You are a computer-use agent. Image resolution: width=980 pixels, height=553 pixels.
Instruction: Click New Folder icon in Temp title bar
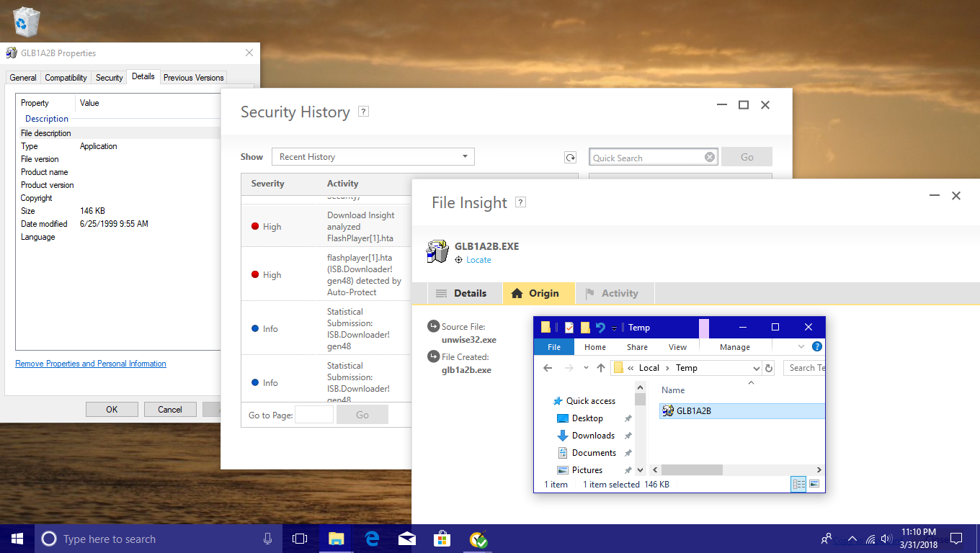585,328
